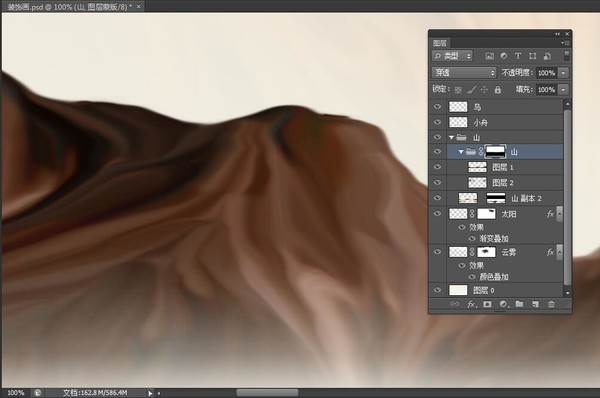Filter layers by adjustment layer type

[504, 56]
